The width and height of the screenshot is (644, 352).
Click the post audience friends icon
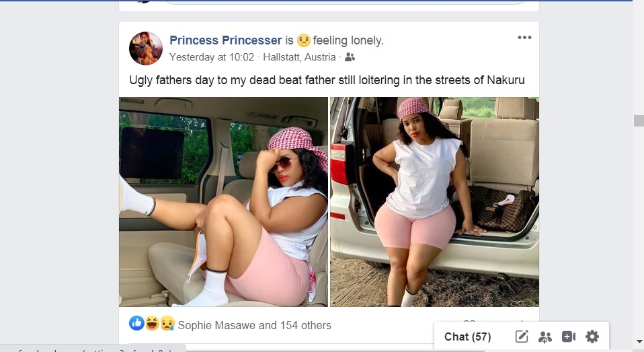coord(350,57)
